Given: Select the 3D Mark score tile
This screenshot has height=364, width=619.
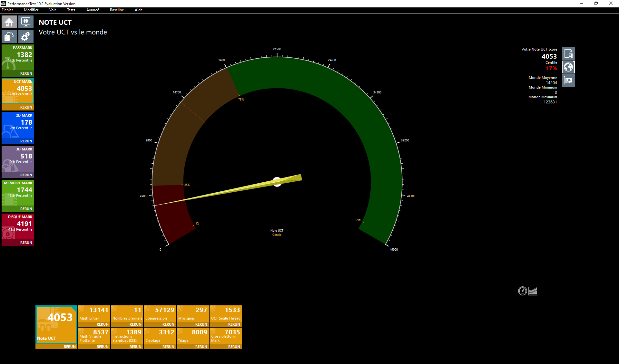Looking at the screenshot, I should [18, 158].
